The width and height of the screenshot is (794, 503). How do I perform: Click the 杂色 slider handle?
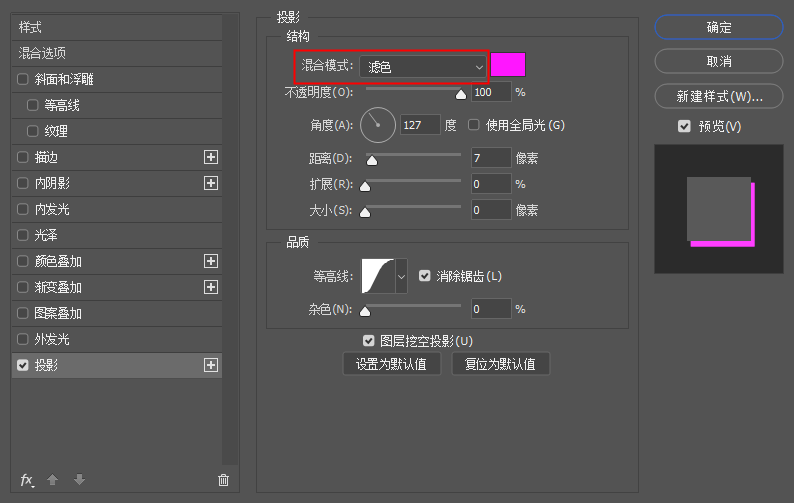point(365,311)
